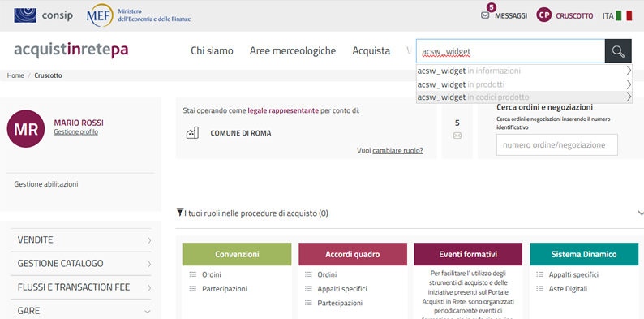Focus the search field containing acsw_widget

coord(510,51)
